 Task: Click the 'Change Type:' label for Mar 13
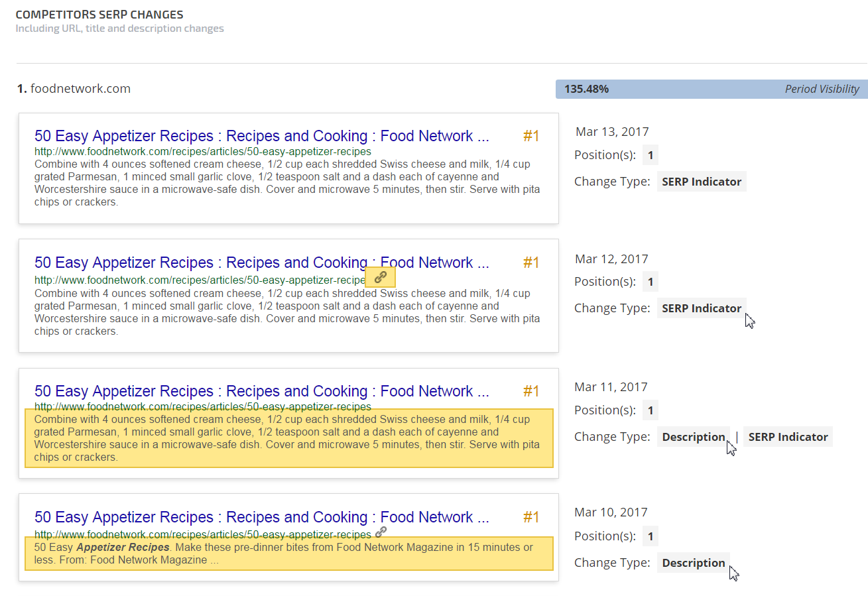(612, 182)
